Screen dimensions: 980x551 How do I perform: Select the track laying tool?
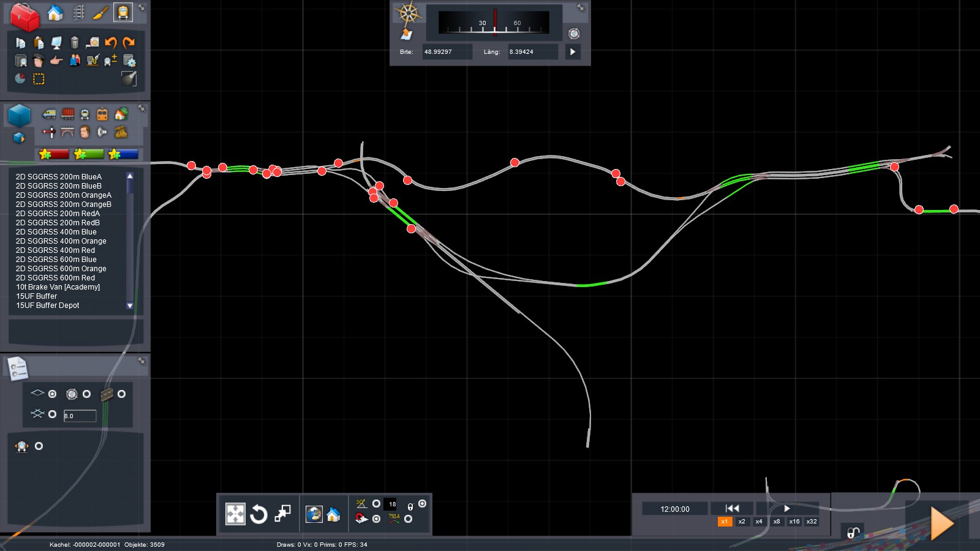click(x=78, y=12)
